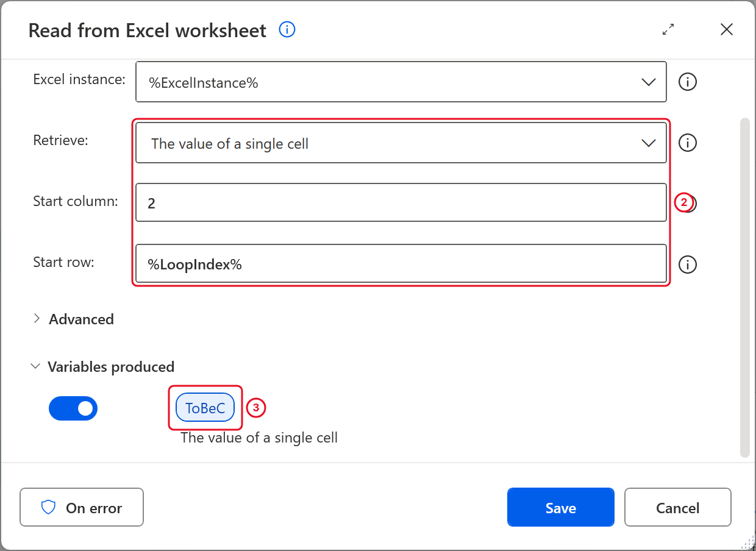This screenshot has height=551, width=756.
Task: Open the On error settings
Action: click(x=82, y=507)
